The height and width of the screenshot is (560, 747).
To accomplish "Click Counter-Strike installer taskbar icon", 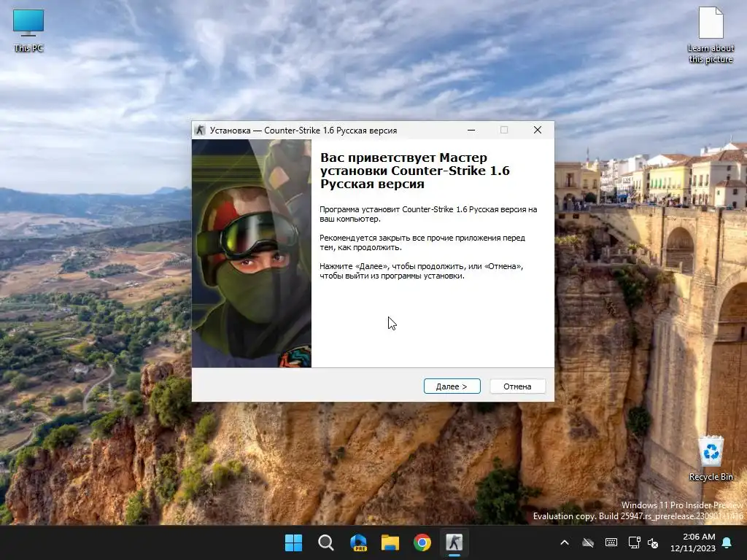I will (x=454, y=542).
